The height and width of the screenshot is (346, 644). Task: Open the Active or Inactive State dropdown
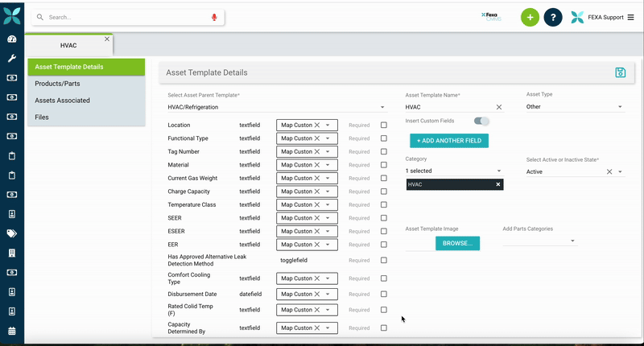(620, 172)
